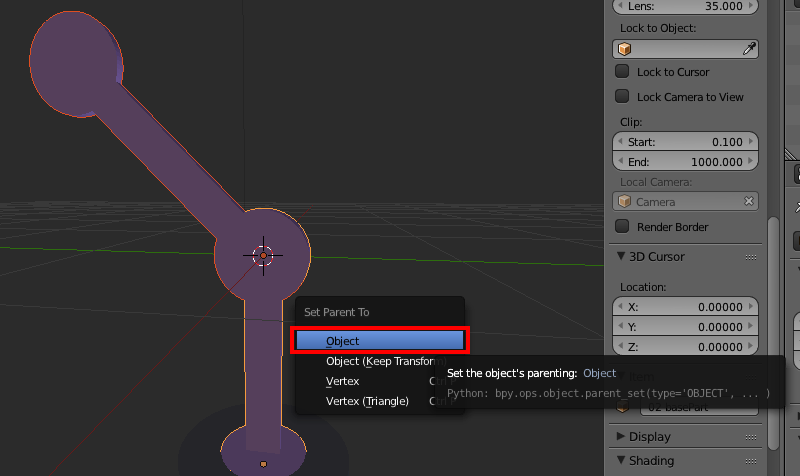Click the camera object icon in Local Camera
Viewport: 800px width, 476px height.
point(624,202)
